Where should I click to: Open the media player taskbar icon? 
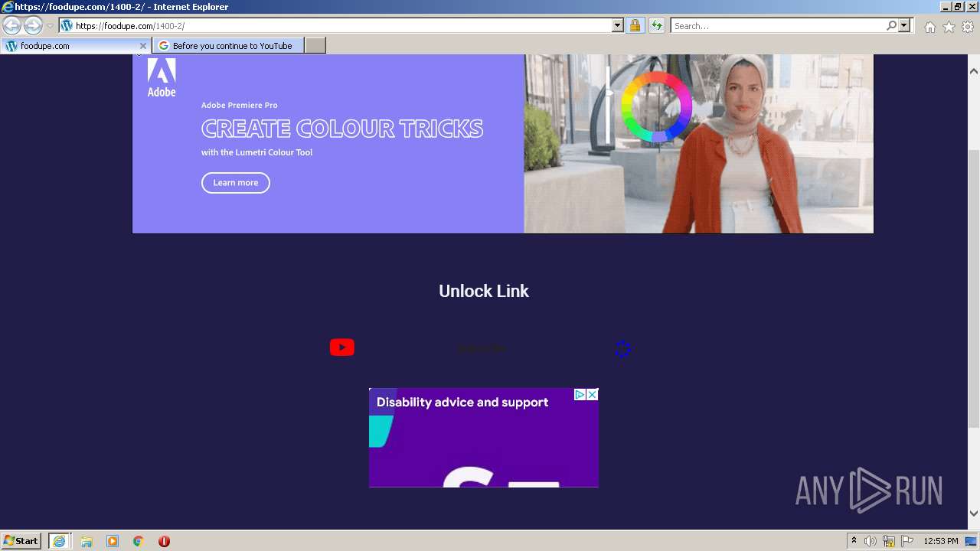[x=113, y=541]
